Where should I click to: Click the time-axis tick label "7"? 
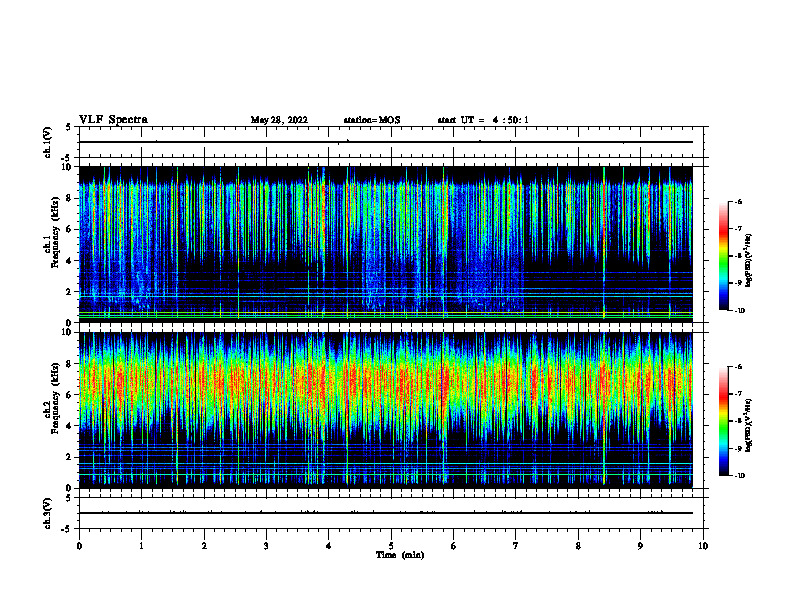coord(516,546)
